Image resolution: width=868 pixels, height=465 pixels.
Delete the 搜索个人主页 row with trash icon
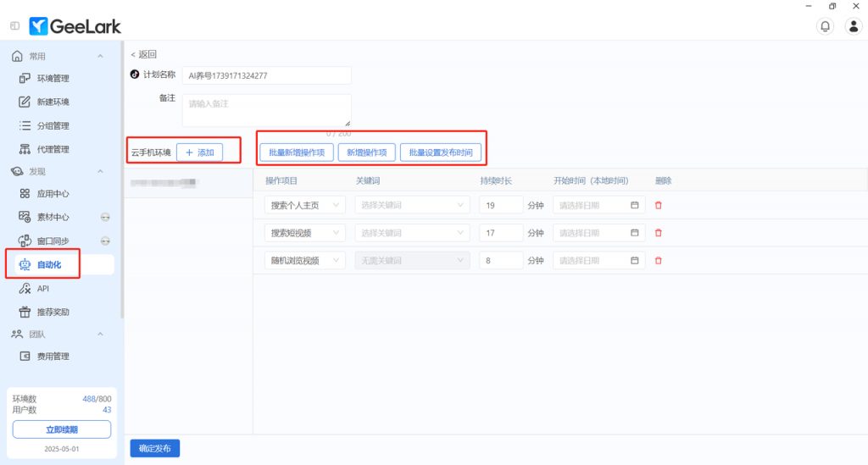click(658, 205)
